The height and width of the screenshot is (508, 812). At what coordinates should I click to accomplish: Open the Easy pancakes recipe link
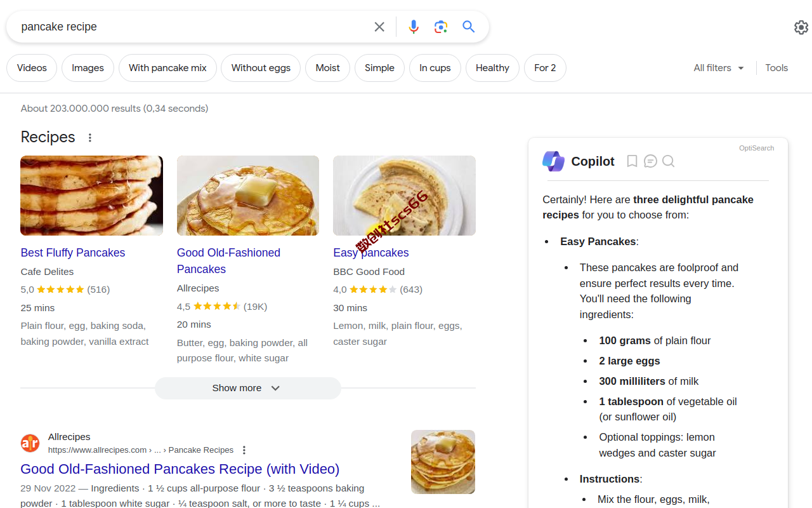[x=371, y=253]
